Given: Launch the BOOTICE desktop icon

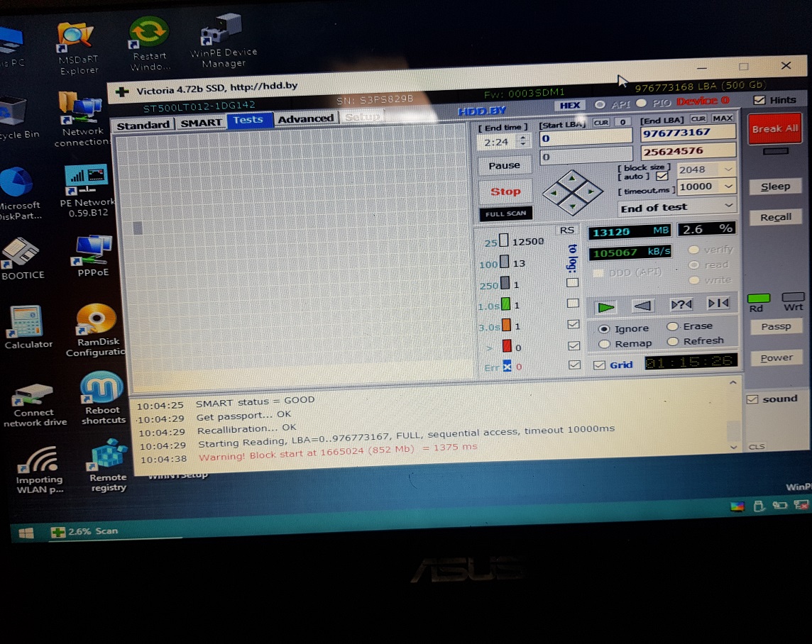Looking at the screenshot, I should point(23,259).
